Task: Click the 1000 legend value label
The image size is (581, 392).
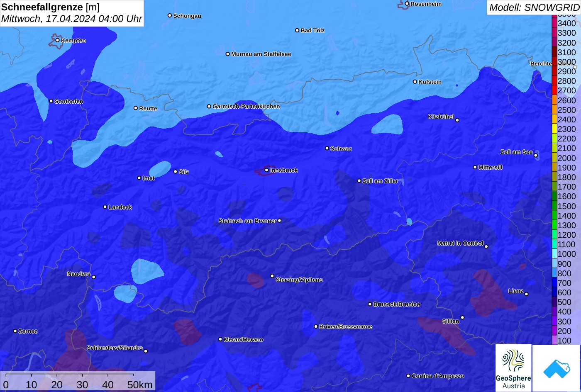Action: [567, 254]
